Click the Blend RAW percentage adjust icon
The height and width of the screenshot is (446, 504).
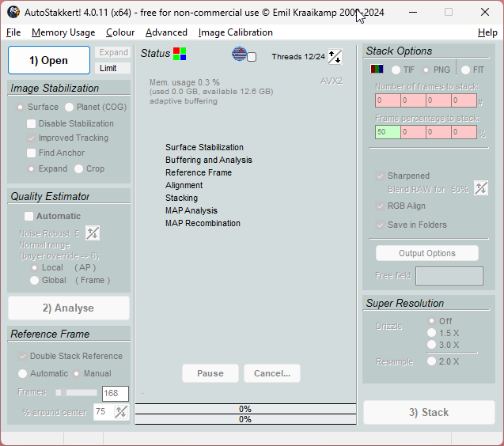click(x=481, y=188)
